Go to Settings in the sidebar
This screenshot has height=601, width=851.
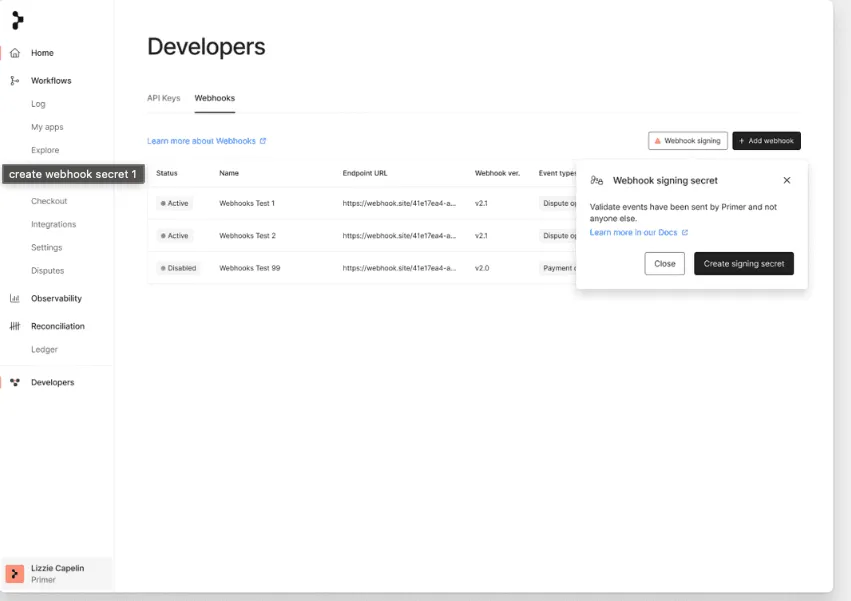[47, 248]
